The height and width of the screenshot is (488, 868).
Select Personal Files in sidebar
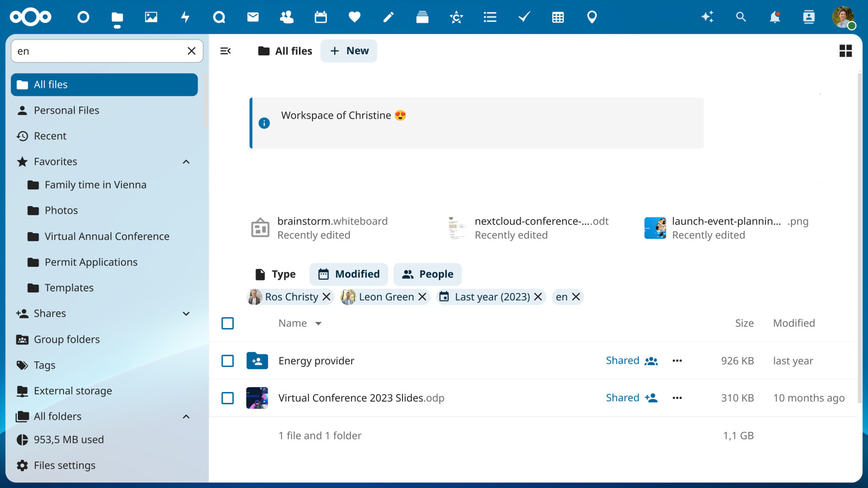coord(104,111)
